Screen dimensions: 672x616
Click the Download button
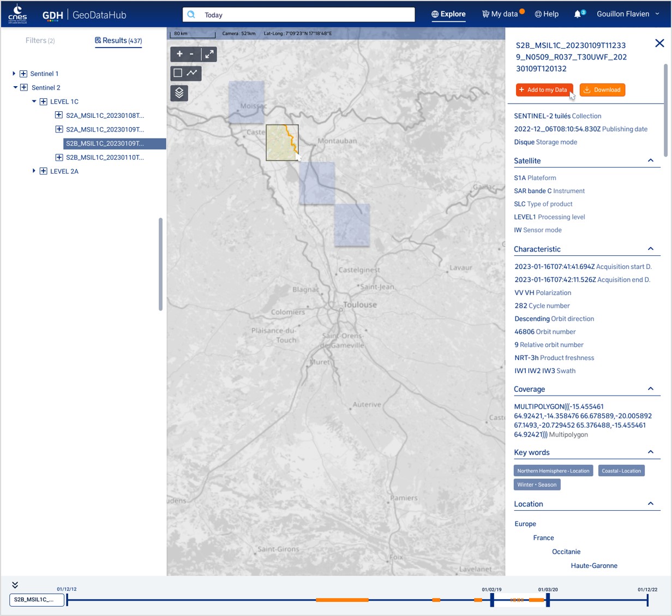click(602, 90)
